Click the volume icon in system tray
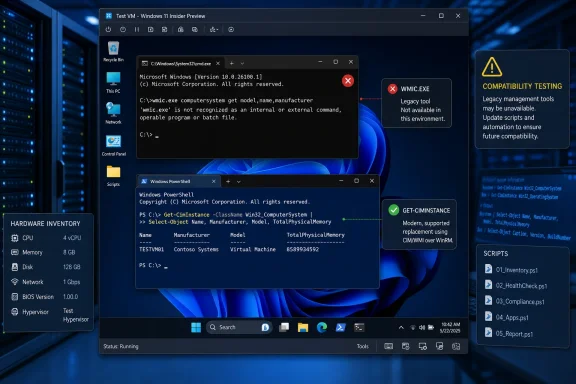This screenshot has width=576, height=384. click(422, 327)
